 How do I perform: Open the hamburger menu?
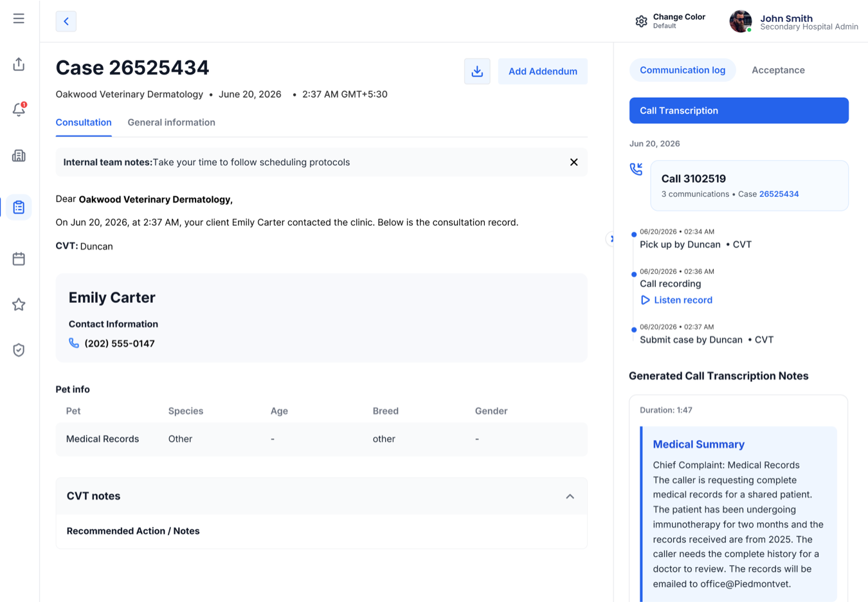[19, 19]
